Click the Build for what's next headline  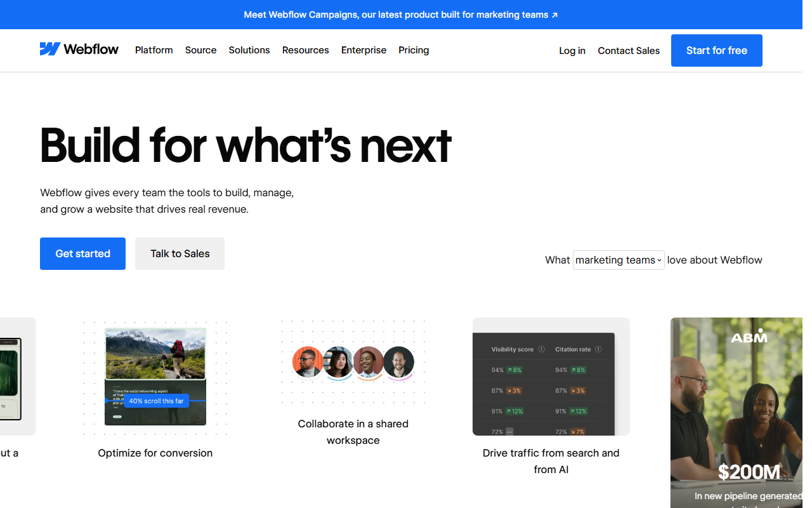click(246, 145)
